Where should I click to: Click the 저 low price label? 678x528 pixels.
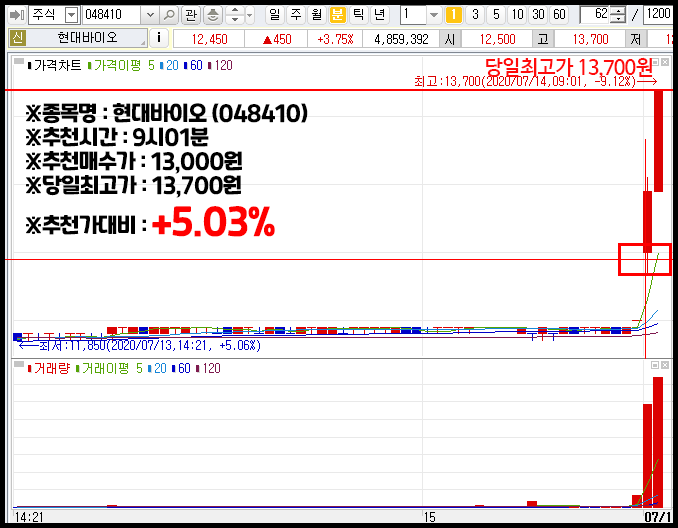pos(636,39)
